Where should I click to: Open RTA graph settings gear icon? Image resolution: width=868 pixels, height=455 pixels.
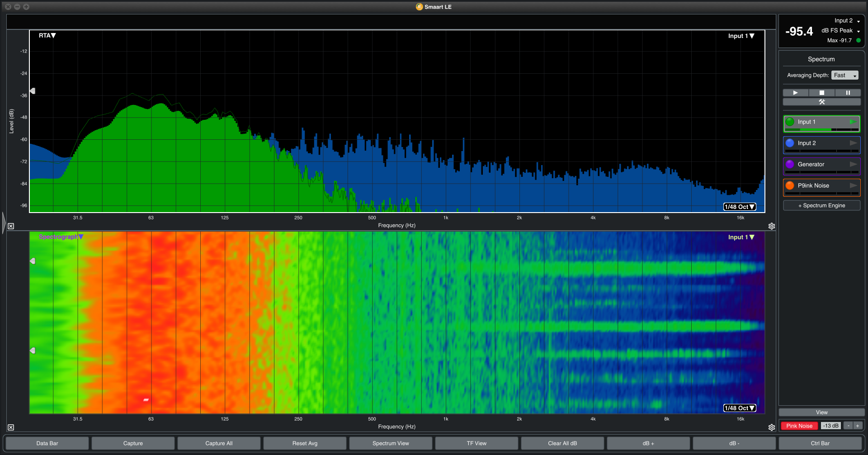(772, 226)
